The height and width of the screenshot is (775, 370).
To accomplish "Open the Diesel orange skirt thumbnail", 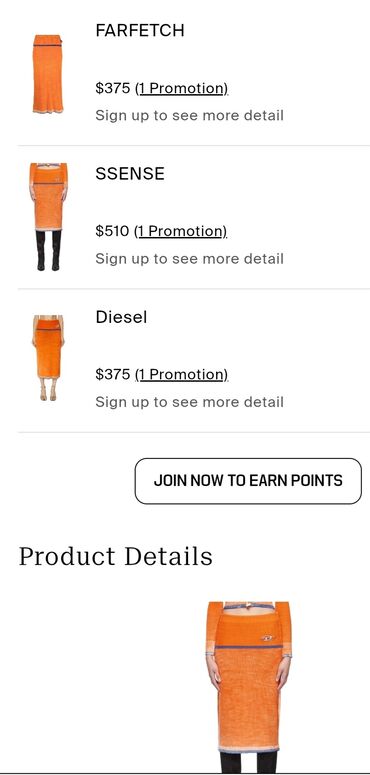I will (48, 358).
